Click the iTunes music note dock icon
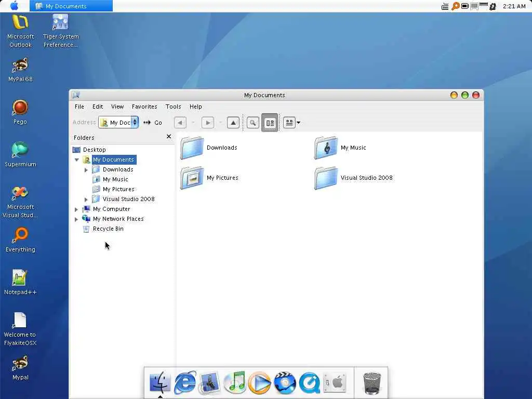The height and width of the screenshot is (399, 532). click(234, 382)
